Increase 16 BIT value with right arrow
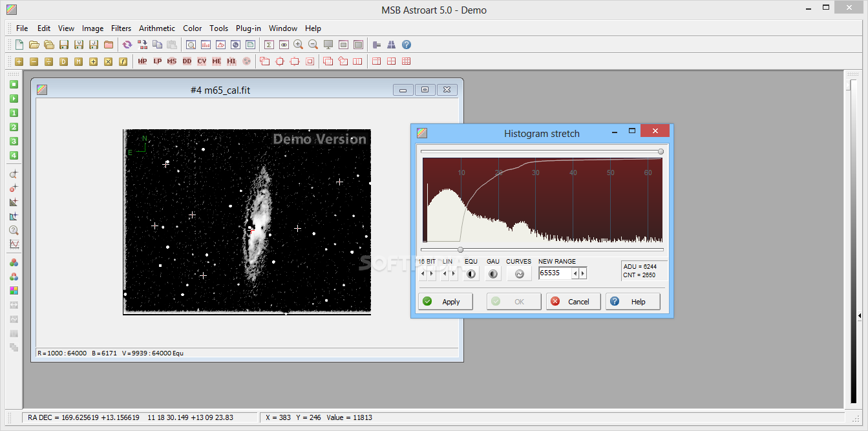 [432, 274]
